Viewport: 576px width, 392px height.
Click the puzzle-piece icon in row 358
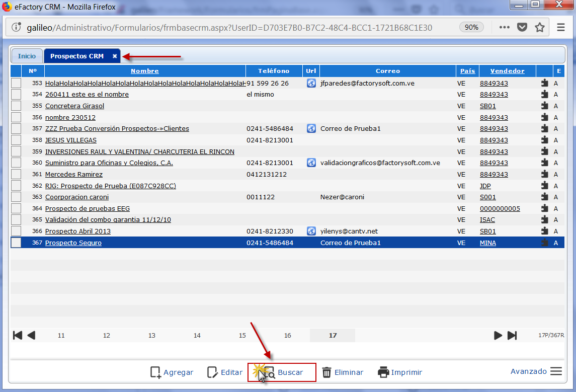click(x=544, y=140)
